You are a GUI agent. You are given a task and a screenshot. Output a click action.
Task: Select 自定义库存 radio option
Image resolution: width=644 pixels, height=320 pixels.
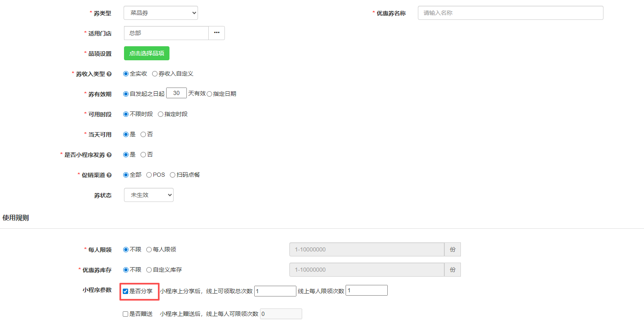(149, 270)
